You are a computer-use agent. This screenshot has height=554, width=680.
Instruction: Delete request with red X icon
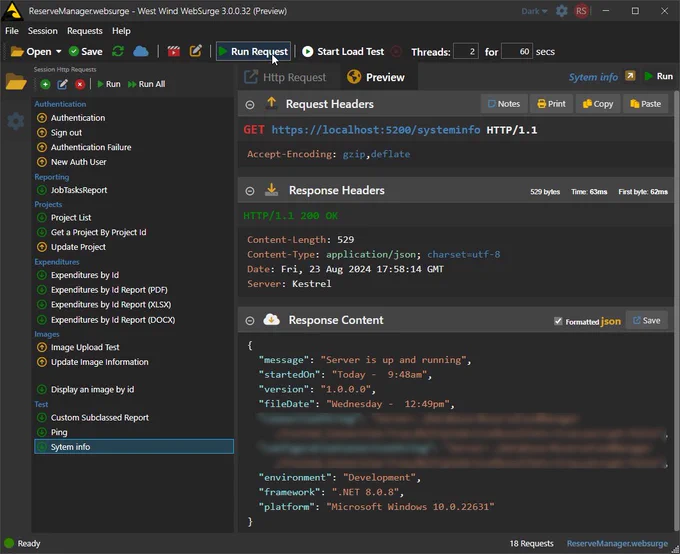click(80, 84)
